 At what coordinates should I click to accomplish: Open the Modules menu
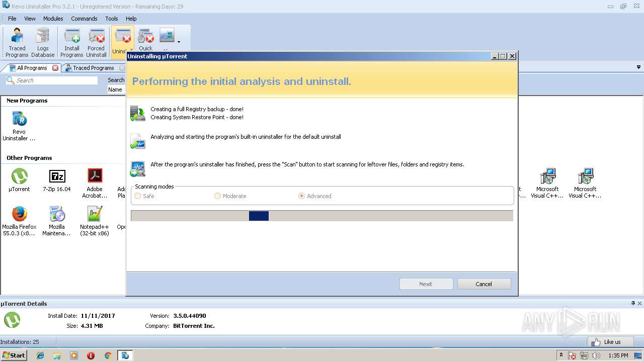(53, 19)
